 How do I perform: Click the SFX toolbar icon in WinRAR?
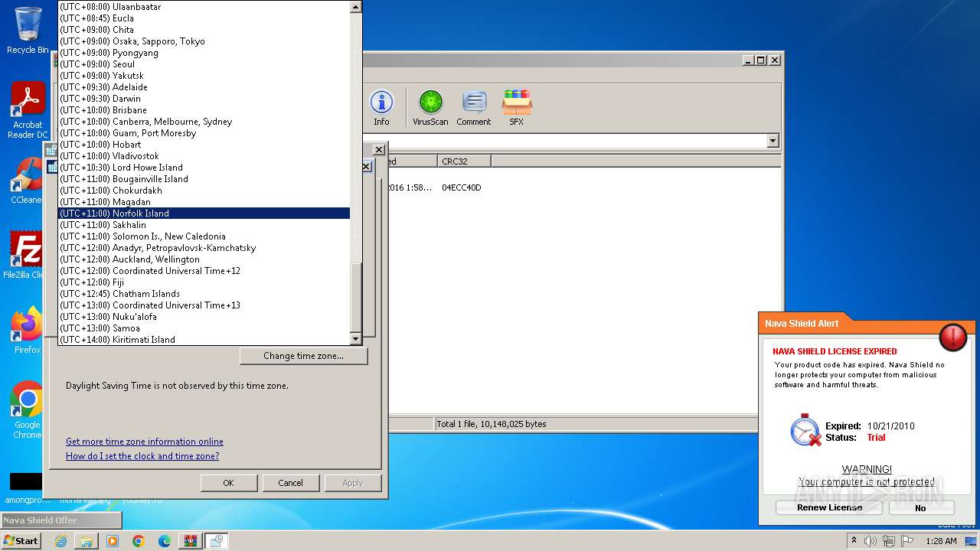(517, 108)
